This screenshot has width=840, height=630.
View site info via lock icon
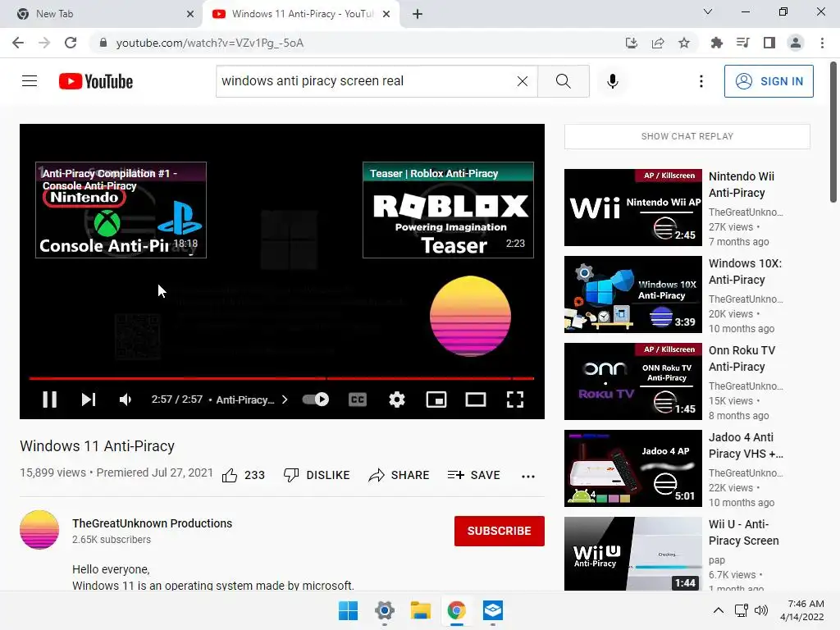click(x=103, y=43)
